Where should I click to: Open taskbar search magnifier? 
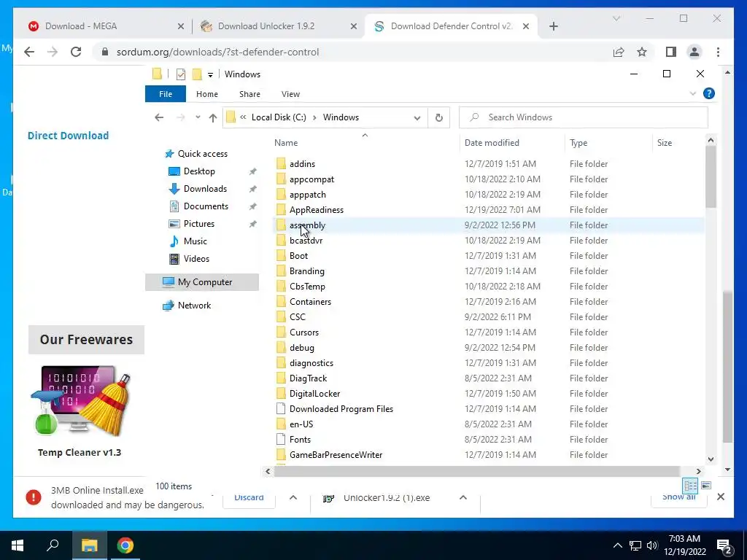53,545
